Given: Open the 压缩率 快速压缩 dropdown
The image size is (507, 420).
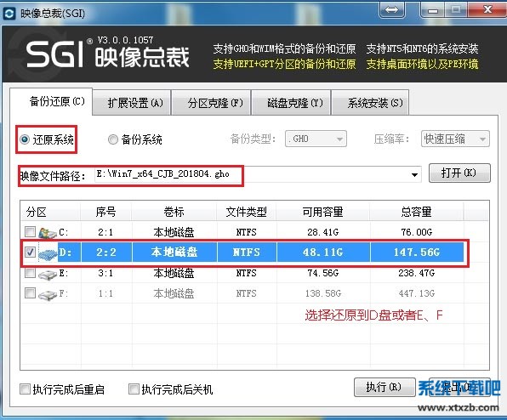Looking at the screenshot, I should 455,139.
